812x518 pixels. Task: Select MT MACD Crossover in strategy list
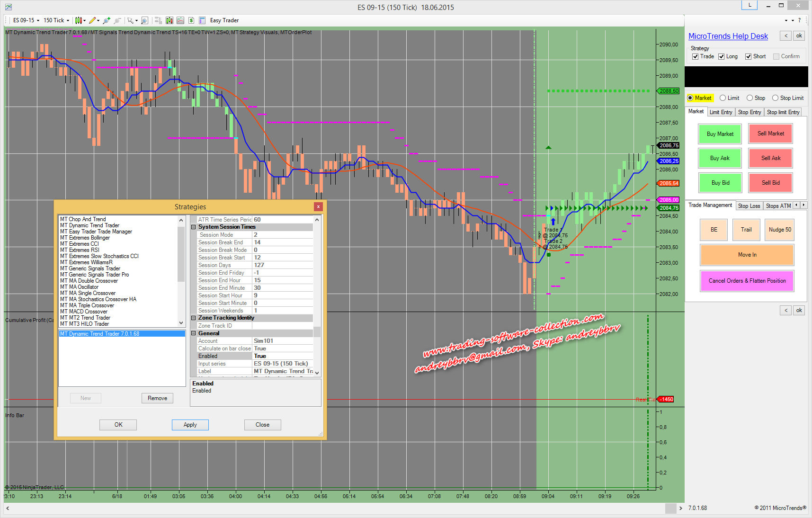[84, 312]
